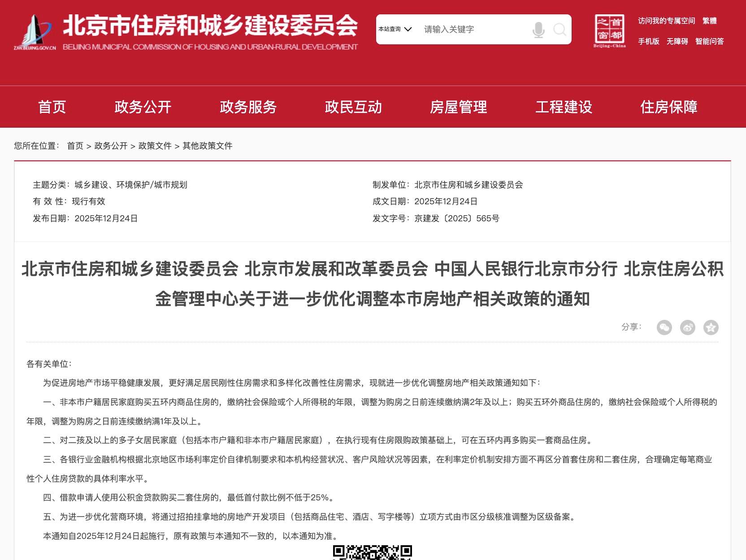
Task: Click the microphone voice search icon
Action: 538,30
